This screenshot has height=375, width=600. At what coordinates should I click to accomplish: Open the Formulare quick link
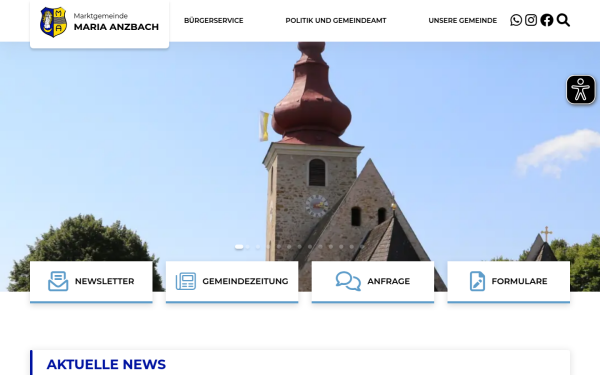pyautogui.click(x=509, y=282)
